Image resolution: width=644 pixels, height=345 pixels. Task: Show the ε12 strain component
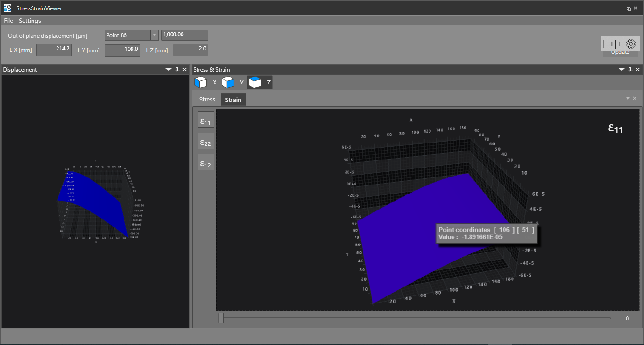206,162
